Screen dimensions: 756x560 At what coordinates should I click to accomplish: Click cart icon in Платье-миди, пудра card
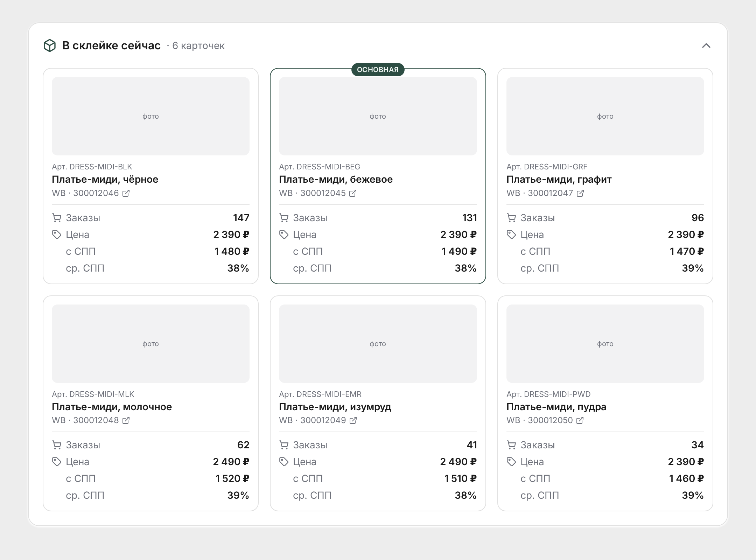[511, 445]
